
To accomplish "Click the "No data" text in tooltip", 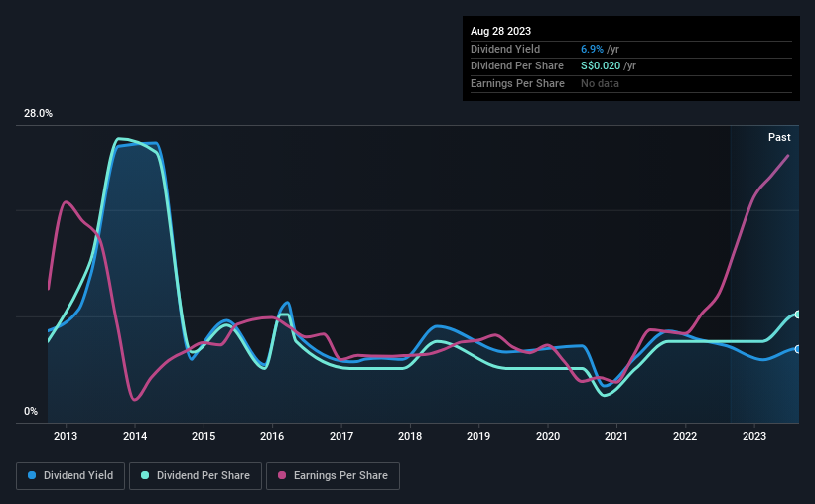I will (x=602, y=83).
